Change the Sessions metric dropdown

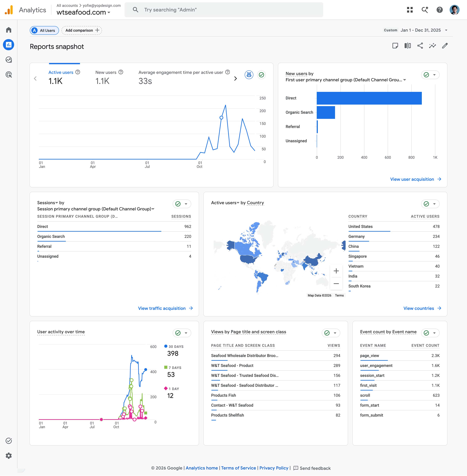[48, 203]
